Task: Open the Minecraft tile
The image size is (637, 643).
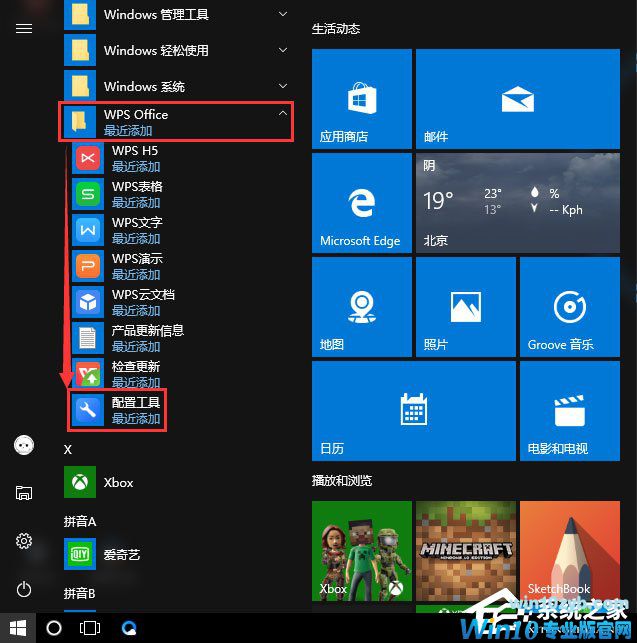Action: pyautogui.click(x=466, y=551)
